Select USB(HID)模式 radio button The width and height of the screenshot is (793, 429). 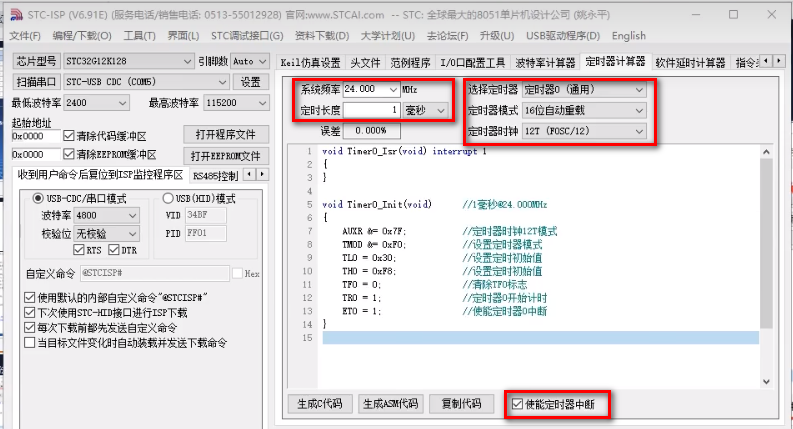(x=167, y=198)
